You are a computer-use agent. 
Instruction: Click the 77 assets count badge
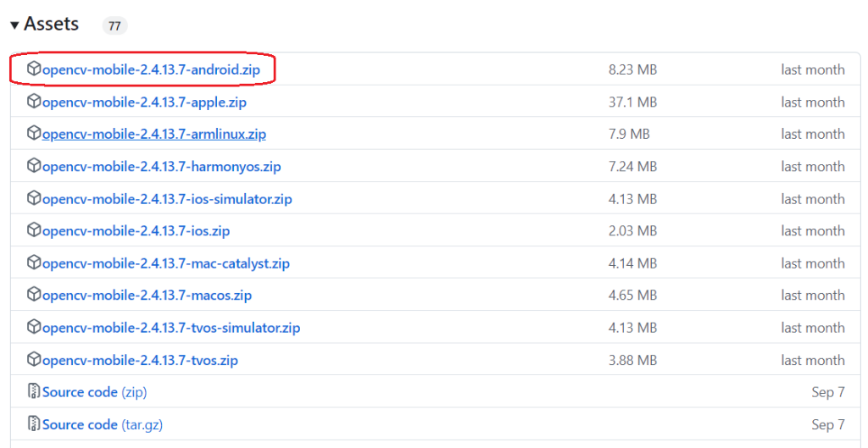pos(114,26)
